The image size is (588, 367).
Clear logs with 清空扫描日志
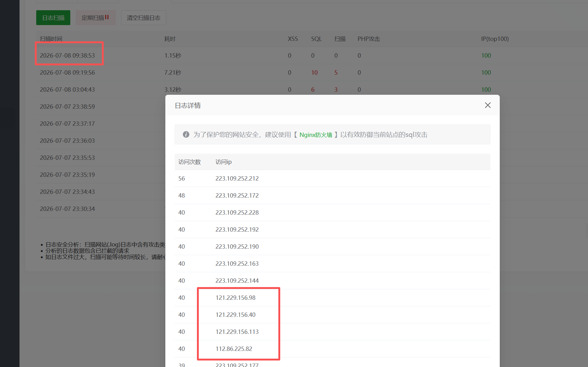coord(144,18)
